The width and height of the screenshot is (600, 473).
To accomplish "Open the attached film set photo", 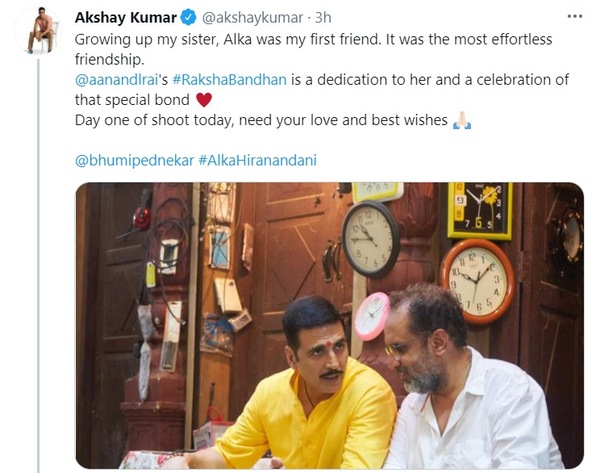I will (329, 326).
